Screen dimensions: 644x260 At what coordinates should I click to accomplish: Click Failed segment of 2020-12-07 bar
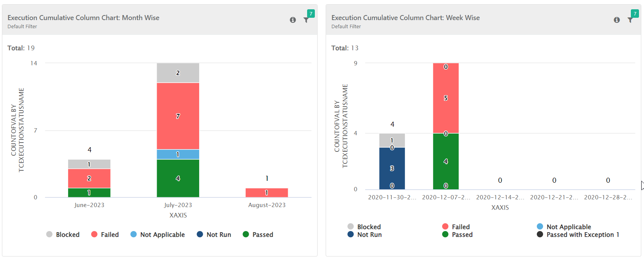pyautogui.click(x=446, y=98)
